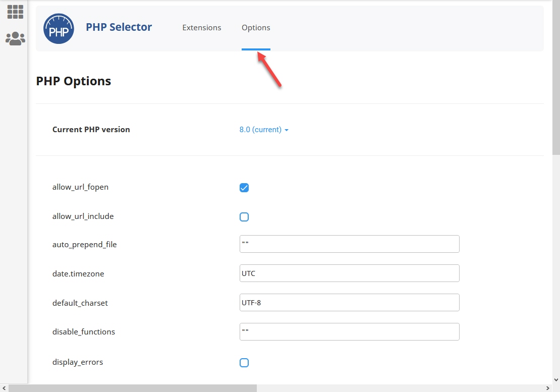The width and height of the screenshot is (560, 392).
Task: Open the apps grid icon in sidebar
Action: click(x=15, y=12)
